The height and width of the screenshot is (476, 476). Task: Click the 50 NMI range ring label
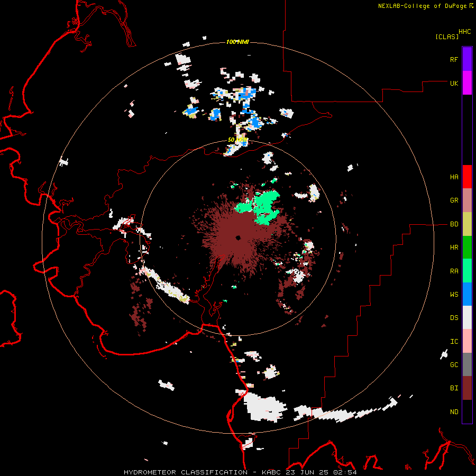[x=237, y=140]
